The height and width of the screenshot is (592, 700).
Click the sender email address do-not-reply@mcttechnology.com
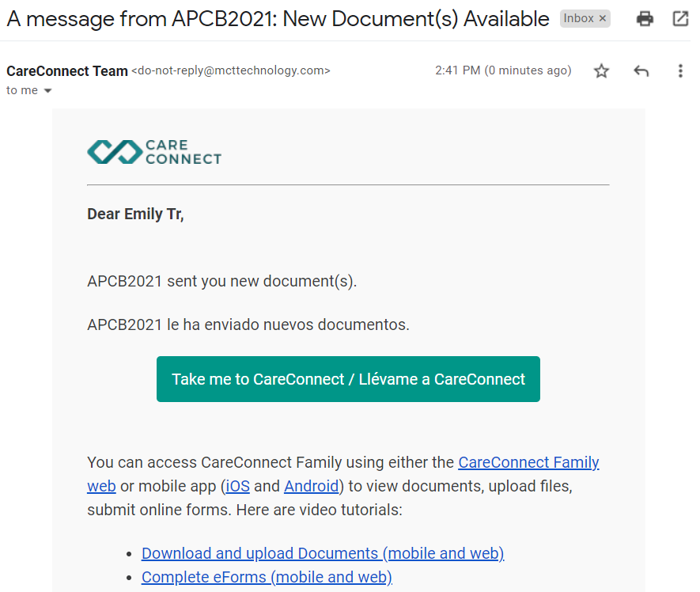coord(231,70)
